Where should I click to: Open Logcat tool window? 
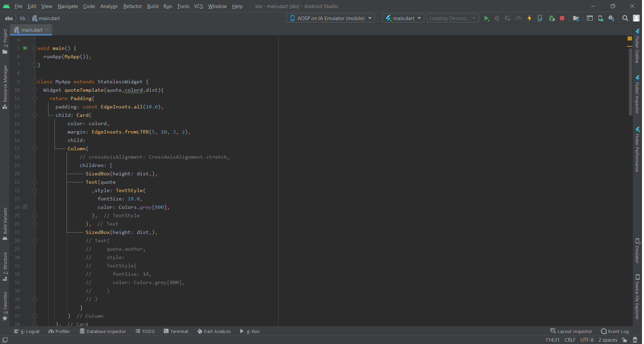click(x=27, y=332)
